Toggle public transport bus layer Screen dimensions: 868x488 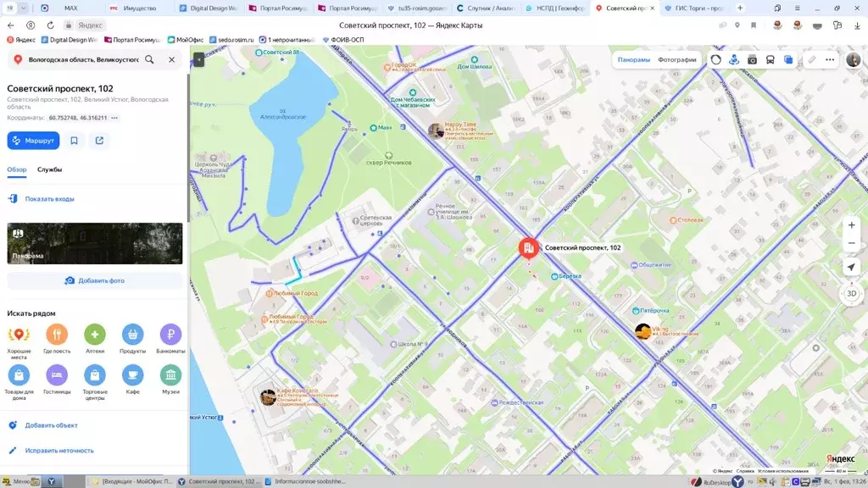770,60
